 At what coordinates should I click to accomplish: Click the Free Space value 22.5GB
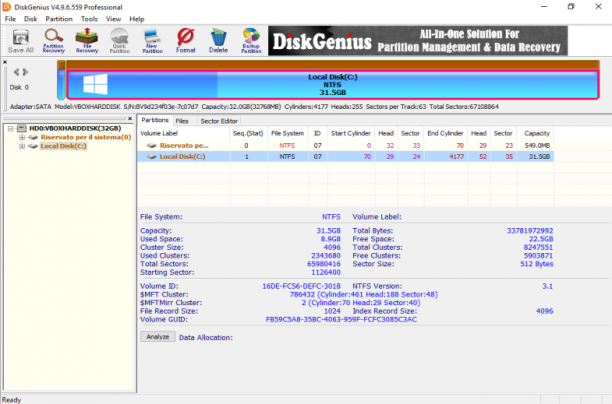[x=541, y=239]
